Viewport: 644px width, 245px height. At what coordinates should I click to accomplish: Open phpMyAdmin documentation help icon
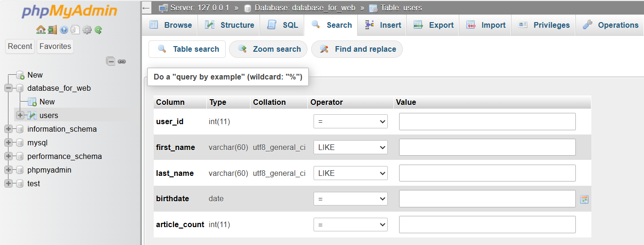(x=63, y=30)
